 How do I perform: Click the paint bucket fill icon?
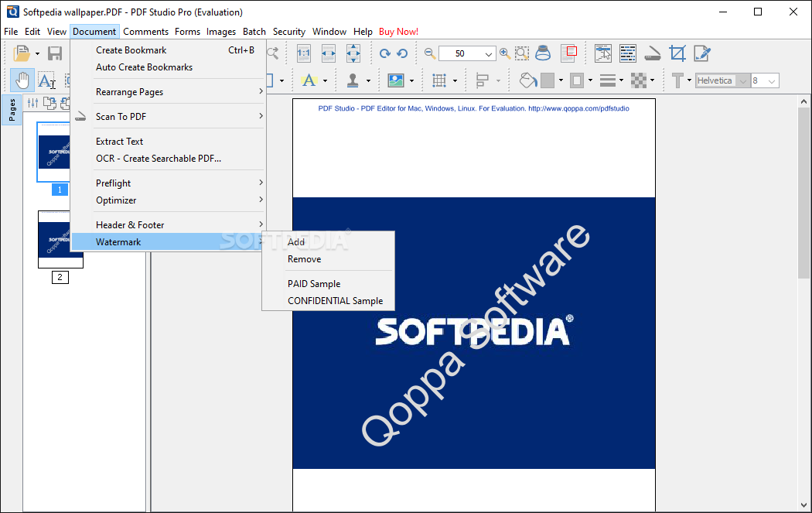coord(528,80)
